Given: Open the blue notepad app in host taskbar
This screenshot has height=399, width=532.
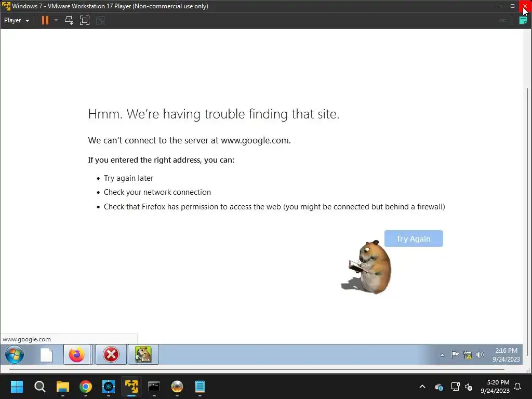Looking at the screenshot, I should [x=200, y=387].
